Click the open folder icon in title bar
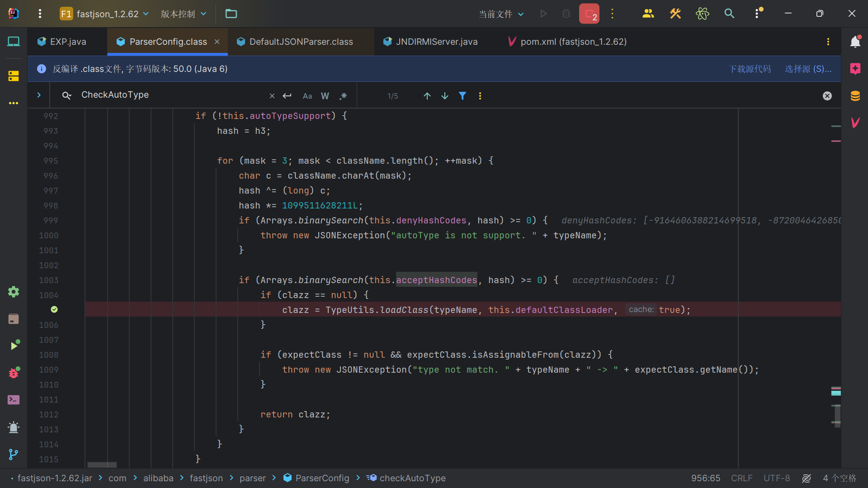The image size is (868, 488). [231, 14]
